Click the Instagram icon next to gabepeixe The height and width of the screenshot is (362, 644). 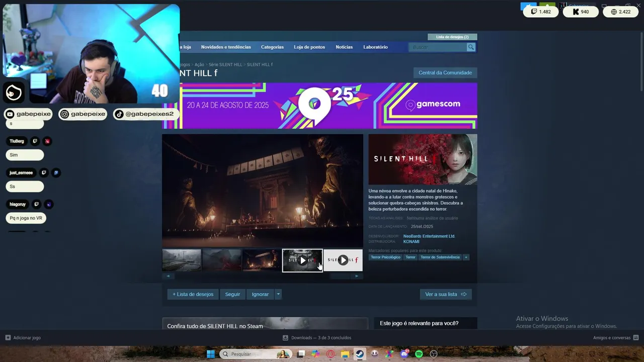[x=64, y=114]
